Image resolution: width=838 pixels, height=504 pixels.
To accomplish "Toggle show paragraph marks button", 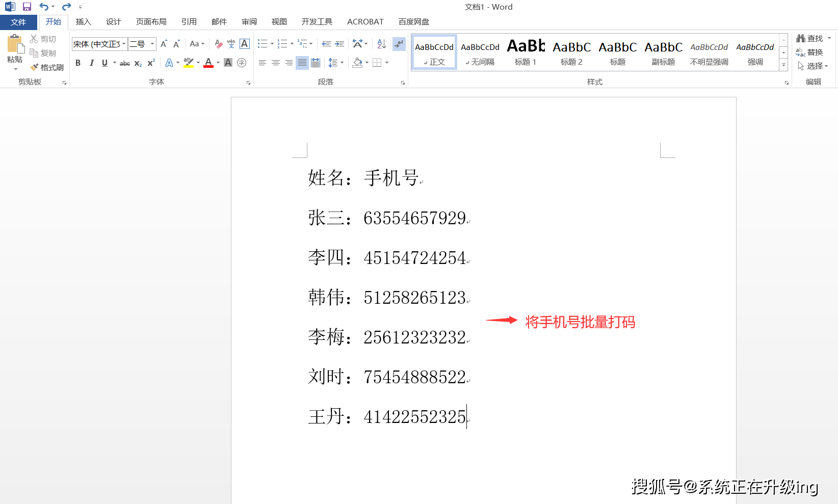I will tap(399, 44).
